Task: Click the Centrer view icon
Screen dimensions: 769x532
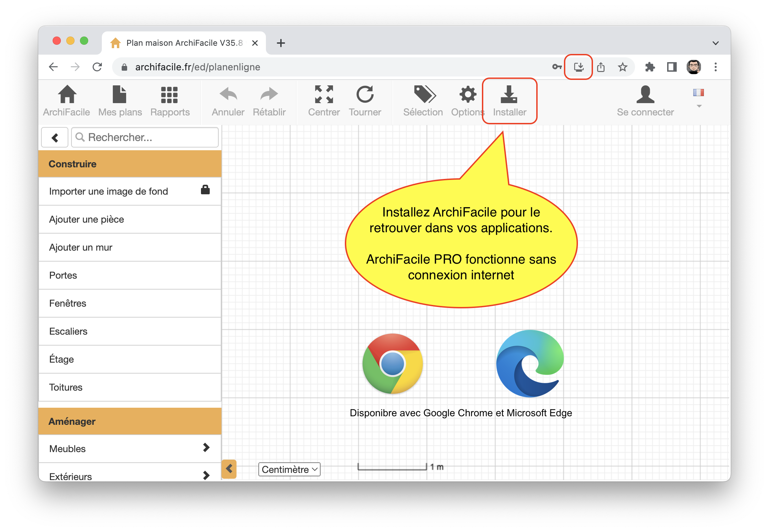Action: 324,95
